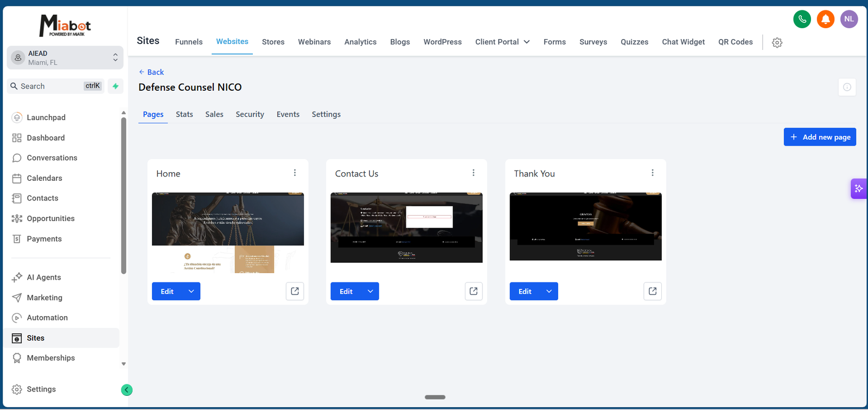This screenshot has width=868, height=410.
Task: Click the Add new page button
Action: click(820, 137)
